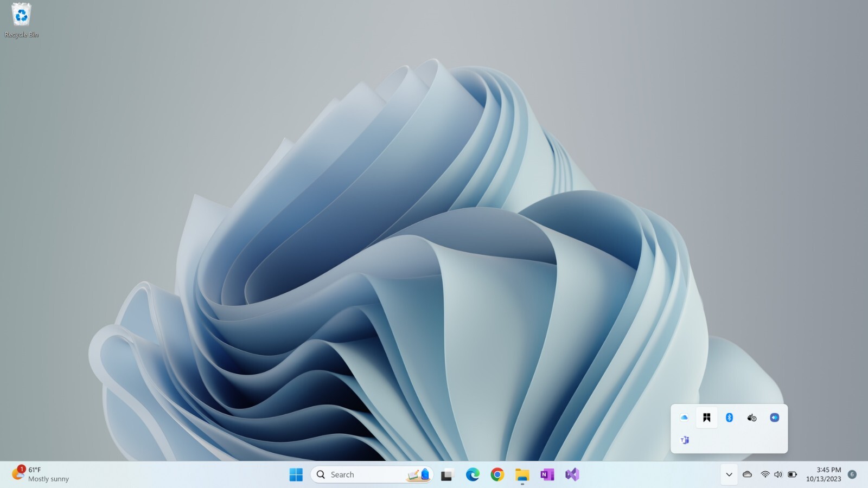The width and height of the screenshot is (868, 488).
Task: Open the Windows Start menu
Action: pyautogui.click(x=296, y=474)
